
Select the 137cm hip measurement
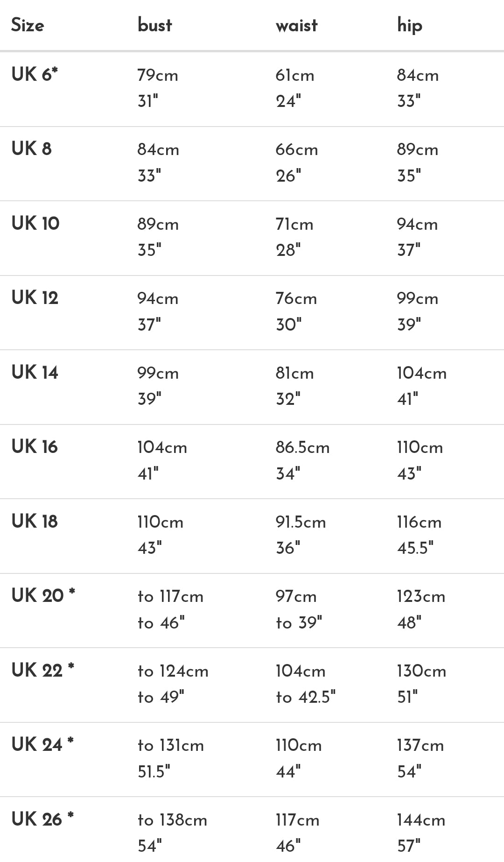[x=420, y=746]
